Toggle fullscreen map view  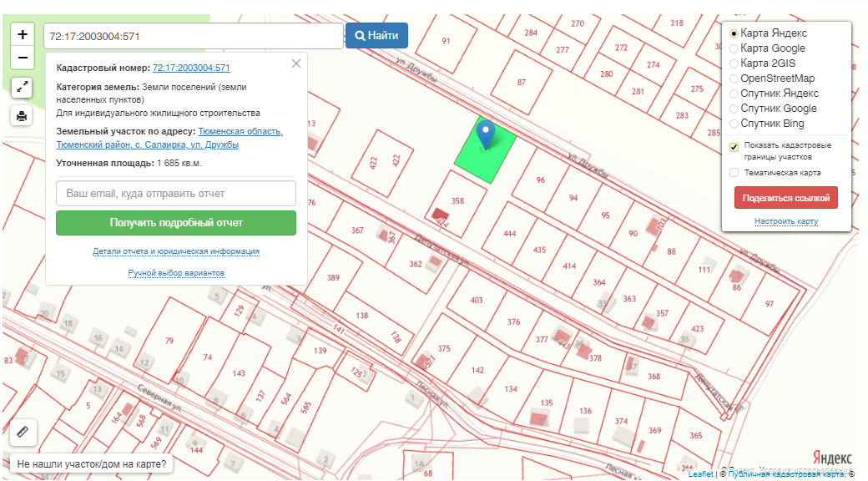(x=22, y=87)
